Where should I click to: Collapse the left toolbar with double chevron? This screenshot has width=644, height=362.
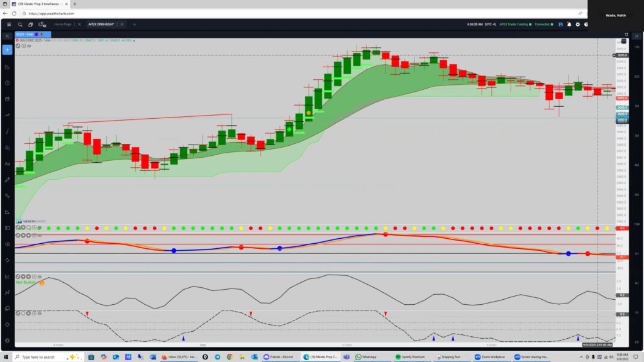point(8,36)
